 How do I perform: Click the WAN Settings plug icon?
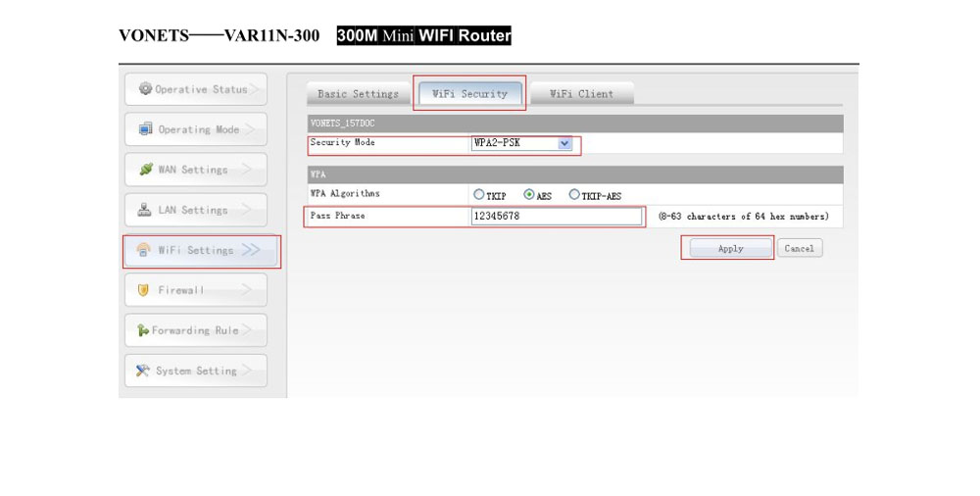coord(146,169)
